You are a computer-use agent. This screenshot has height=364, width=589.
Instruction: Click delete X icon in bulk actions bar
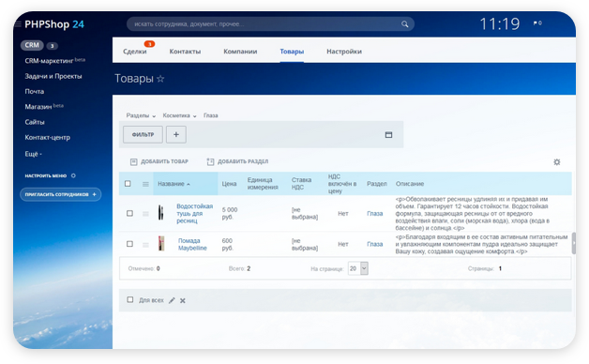pyautogui.click(x=183, y=300)
